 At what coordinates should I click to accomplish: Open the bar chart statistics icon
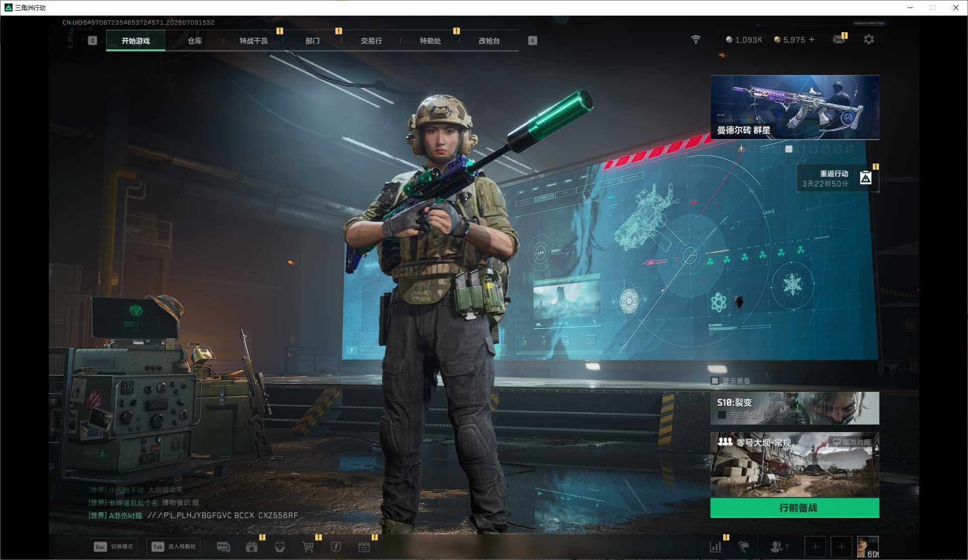pyautogui.click(x=715, y=546)
